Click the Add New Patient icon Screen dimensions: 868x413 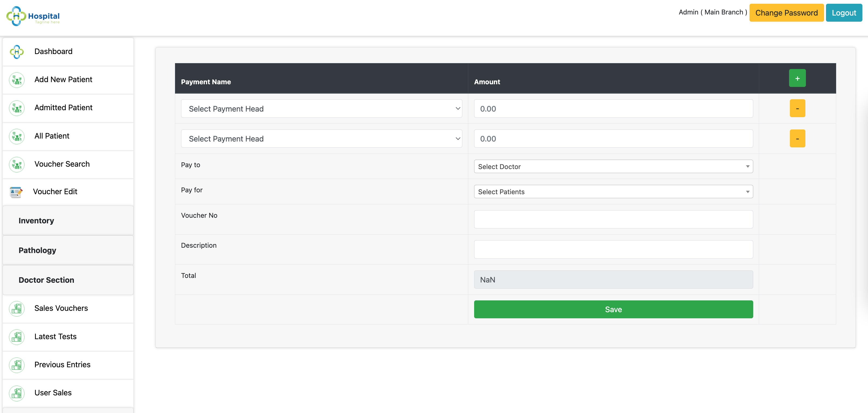[x=17, y=80]
